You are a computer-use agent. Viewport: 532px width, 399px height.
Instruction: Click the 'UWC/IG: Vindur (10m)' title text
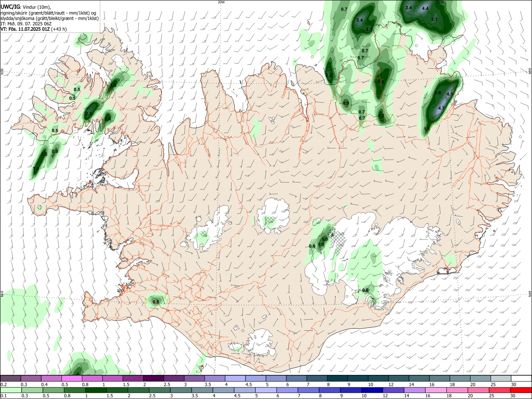coord(25,7)
